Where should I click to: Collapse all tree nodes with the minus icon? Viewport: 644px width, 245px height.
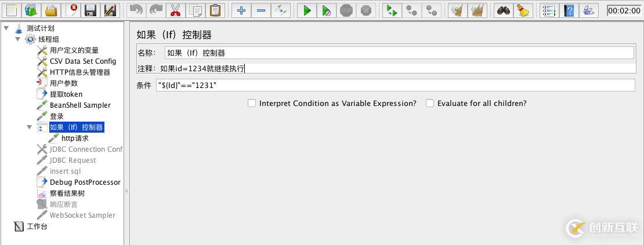tap(261, 10)
